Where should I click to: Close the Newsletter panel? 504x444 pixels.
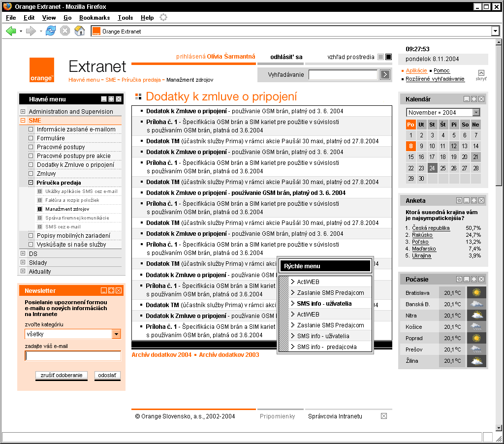point(119,290)
